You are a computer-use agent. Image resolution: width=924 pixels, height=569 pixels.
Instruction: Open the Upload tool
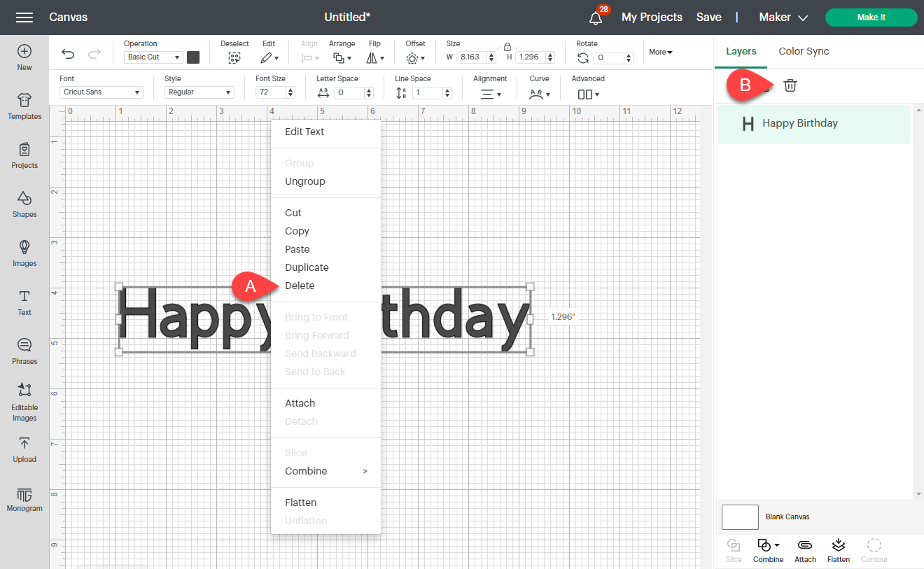coord(24,451)
